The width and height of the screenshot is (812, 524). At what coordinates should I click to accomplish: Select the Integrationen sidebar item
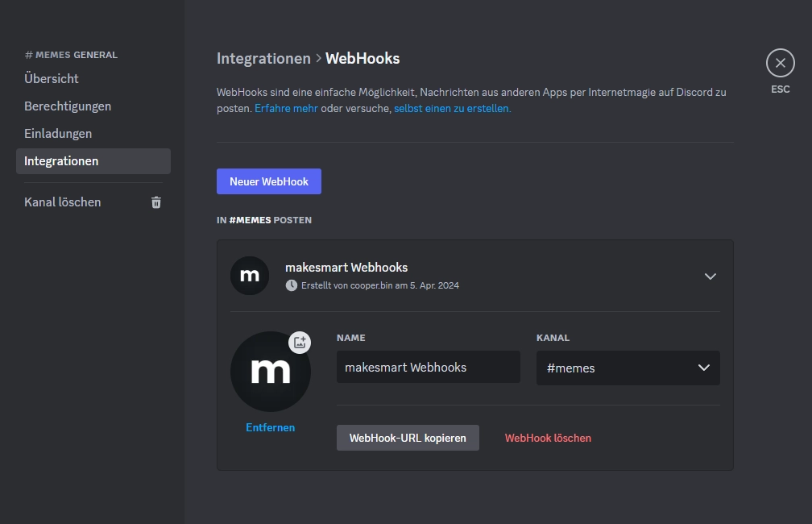(x=93, y=161)
